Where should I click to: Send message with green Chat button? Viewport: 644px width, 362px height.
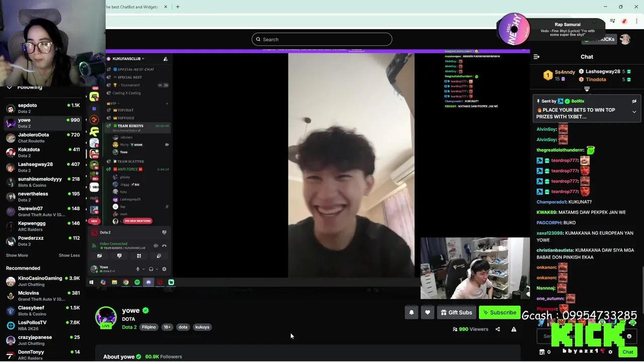[627, 352]
